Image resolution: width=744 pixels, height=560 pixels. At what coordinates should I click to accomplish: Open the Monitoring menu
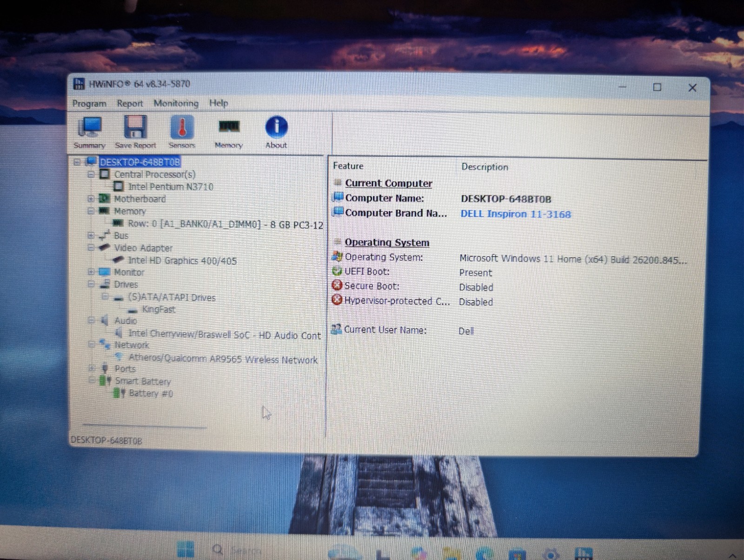176,103
